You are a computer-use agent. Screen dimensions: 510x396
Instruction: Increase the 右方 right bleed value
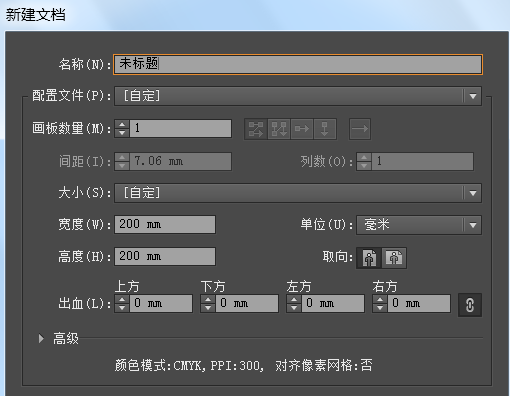tap(380, 299)
